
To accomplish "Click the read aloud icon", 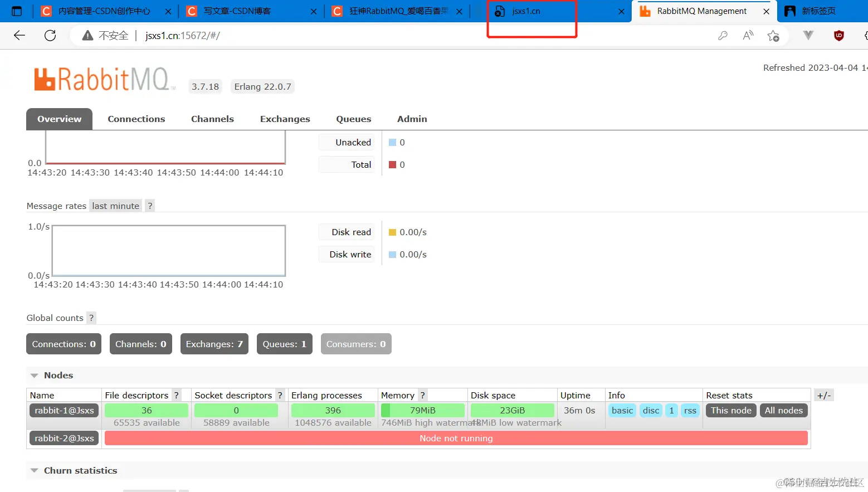I will (748, 36).
